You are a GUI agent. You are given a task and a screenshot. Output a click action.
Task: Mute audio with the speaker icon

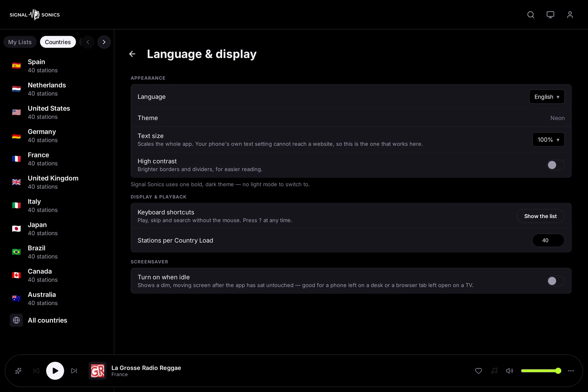coord(510,371)
